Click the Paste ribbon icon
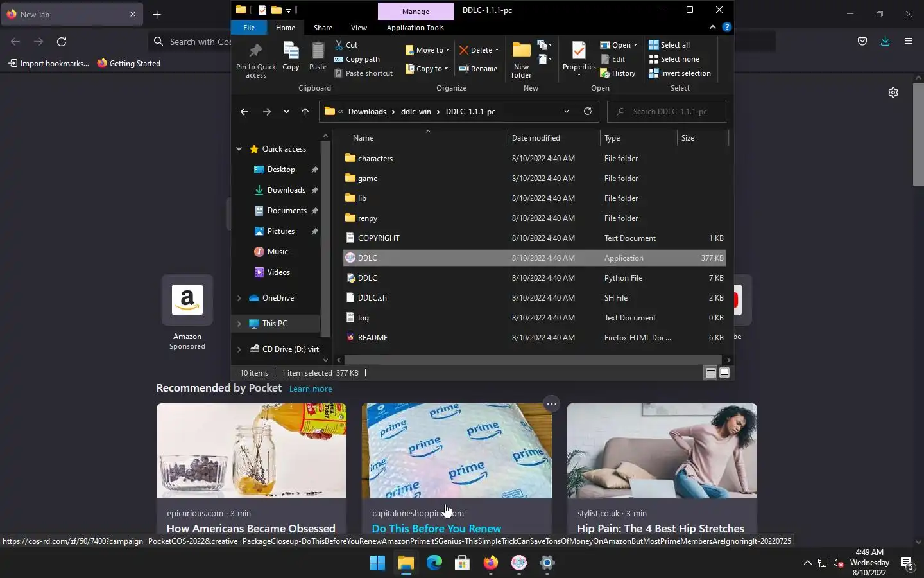Screen dimensions: 924x578 point(318,57)
